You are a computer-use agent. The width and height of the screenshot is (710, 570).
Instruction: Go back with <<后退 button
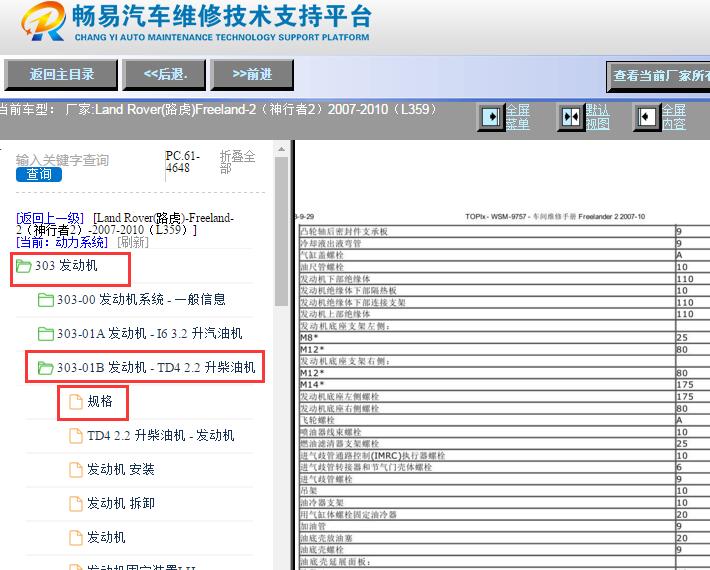pyautogui.click(x=164, y=74)
